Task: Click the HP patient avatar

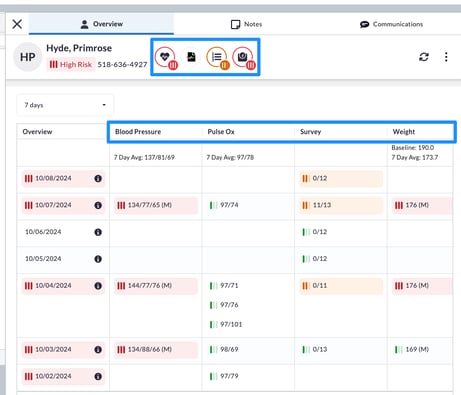Action: pyautogui.click(x=28, y=57)
